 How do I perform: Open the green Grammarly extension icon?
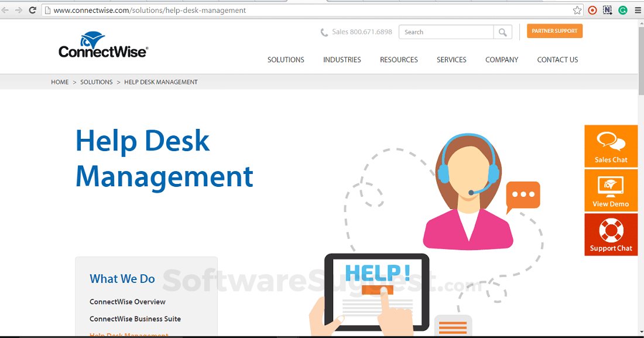point(623,11)
